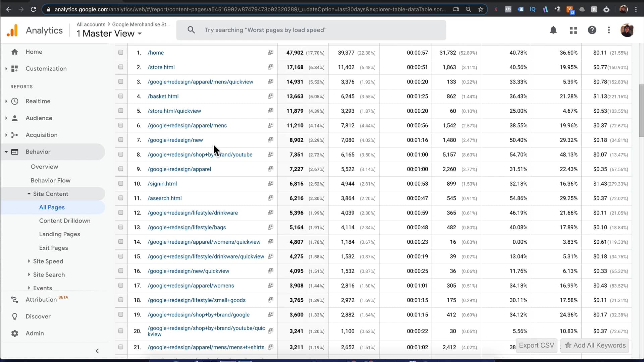Check the checkbox next to /store.html
This screenshot has height=362, width=644.
click(x=121, y=67)
